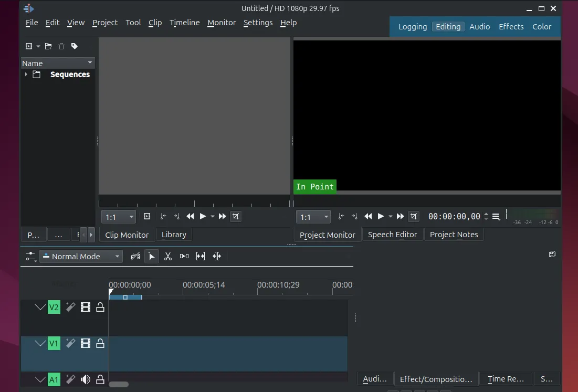The width and height of the screenshot is (578, 392).
Task: Open timeline track settings icon left of Normal Mode
Action: click(x=31, y=256)
